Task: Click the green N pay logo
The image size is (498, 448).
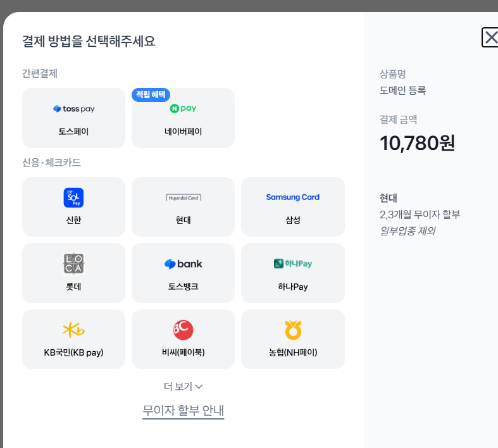Action: point(184,108)
